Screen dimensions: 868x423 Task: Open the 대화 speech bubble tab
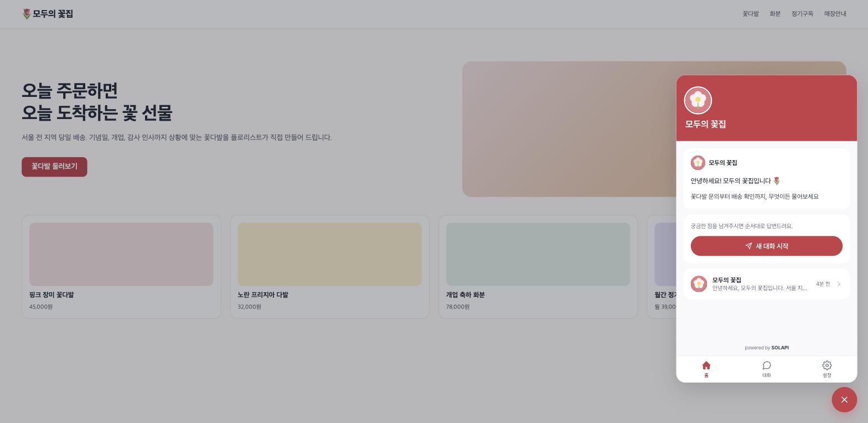[x=766, y=369]
